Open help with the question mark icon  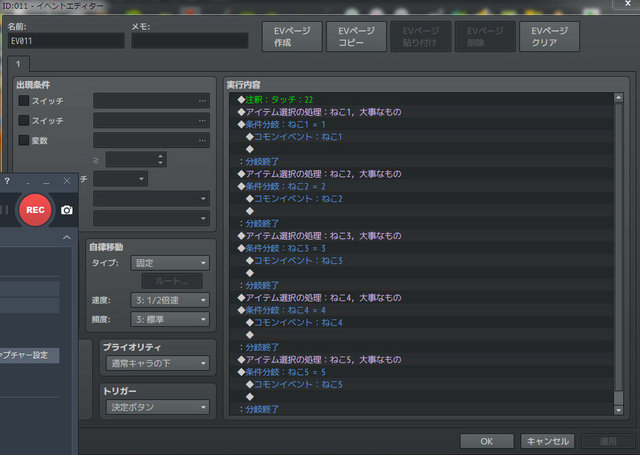point(7,181)
